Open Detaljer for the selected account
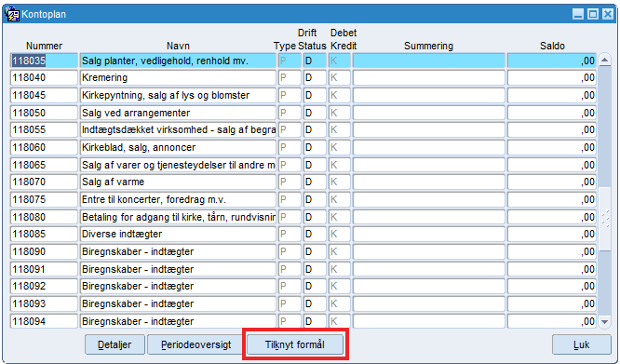Image resolution: width=620 pixels, height=364 pixels. coord(115,344)
